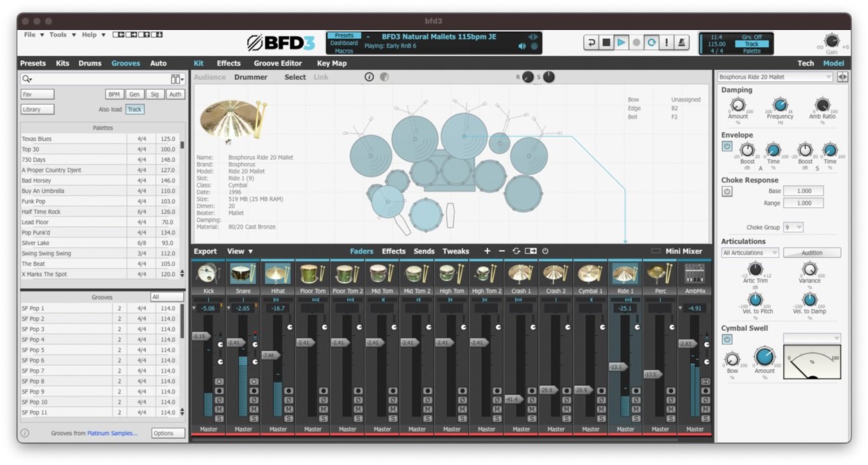Toggle the Choke Response power button

pos(727,192)
